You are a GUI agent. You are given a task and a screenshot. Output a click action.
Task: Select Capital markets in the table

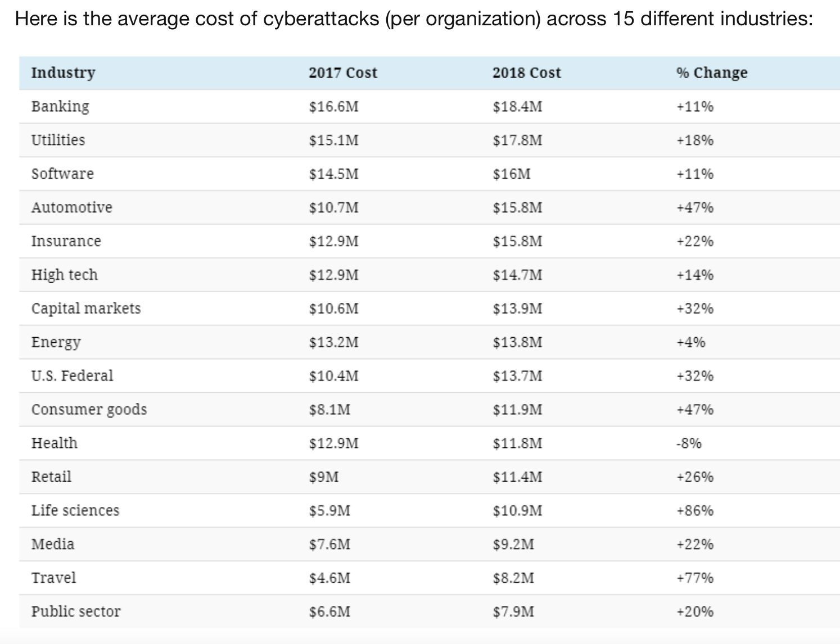pos(85,309)
